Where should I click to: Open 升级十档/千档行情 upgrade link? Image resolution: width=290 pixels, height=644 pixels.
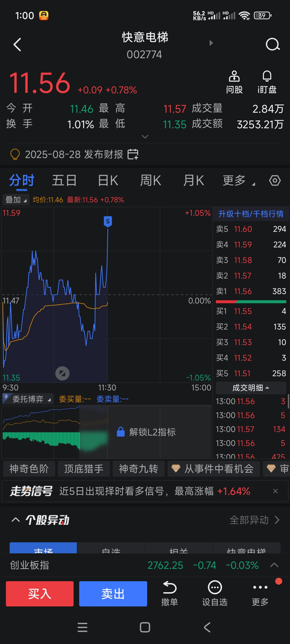tap(251, 214)
